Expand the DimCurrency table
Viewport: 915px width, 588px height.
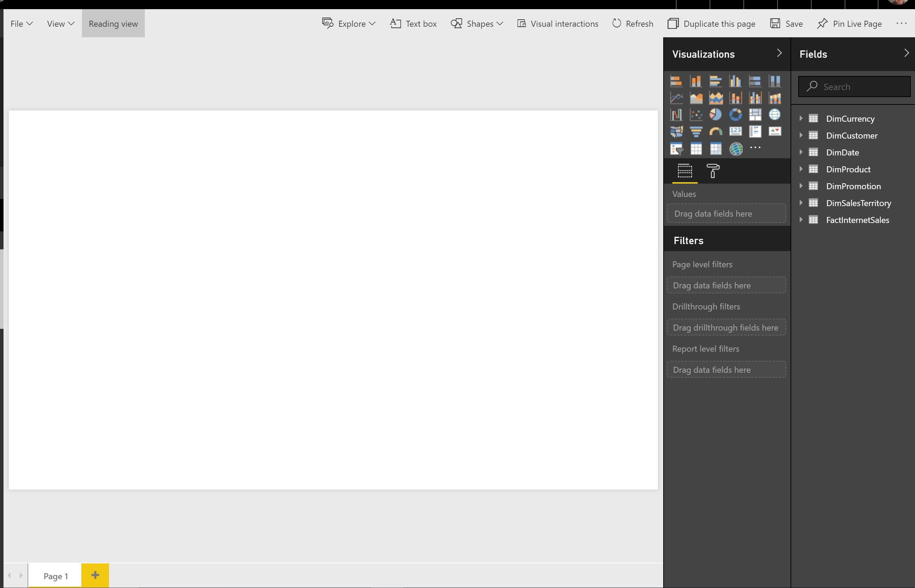(x=801, y=119)
